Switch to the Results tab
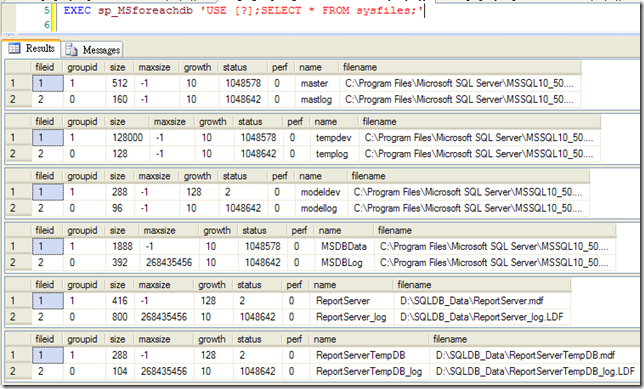This screenshot has width=644, height=389. tap(31, 48)
